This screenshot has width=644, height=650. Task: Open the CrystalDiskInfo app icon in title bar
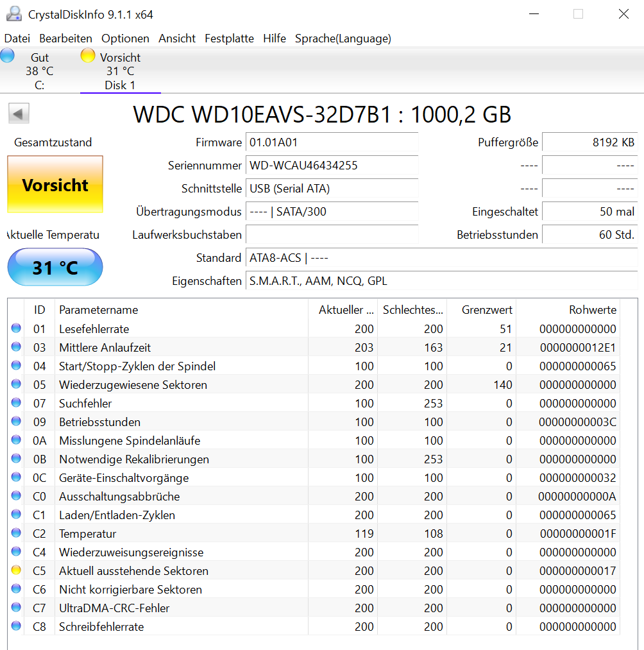coord(14,14)
